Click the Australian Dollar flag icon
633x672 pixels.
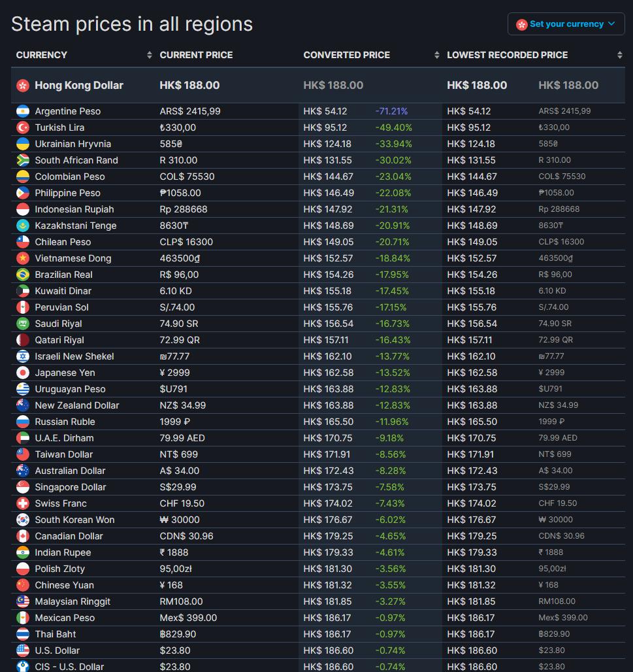click(23, 471)
